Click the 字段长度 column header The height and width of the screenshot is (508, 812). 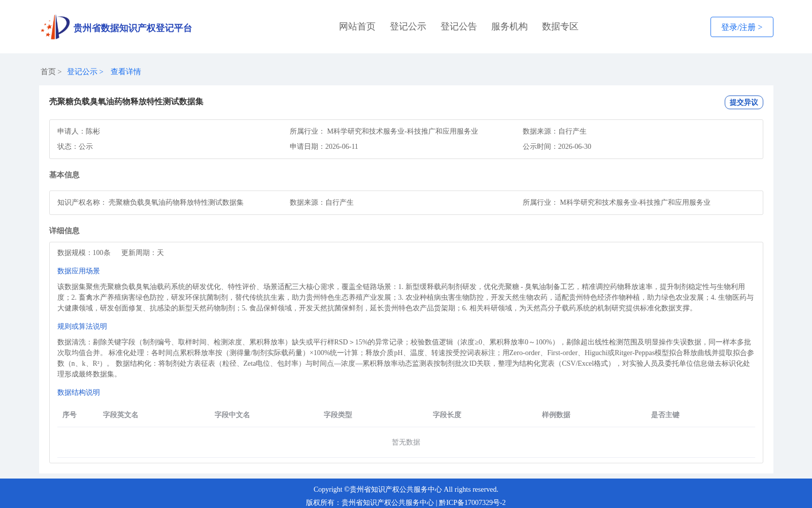447,415
